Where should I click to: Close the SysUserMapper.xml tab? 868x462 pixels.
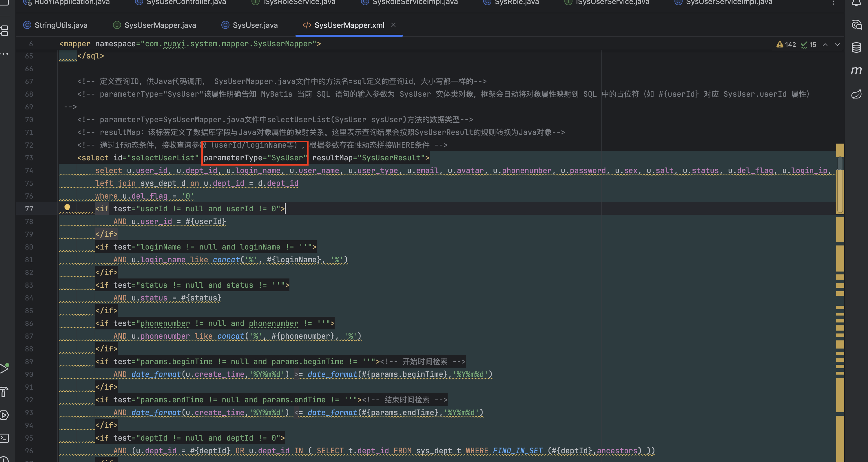pyautogui.click(x=393, y=25)
